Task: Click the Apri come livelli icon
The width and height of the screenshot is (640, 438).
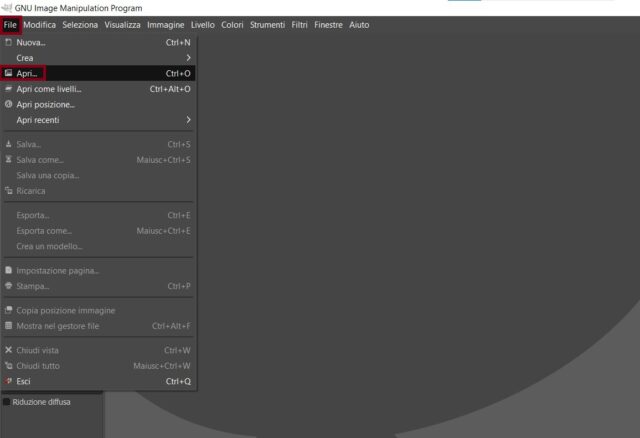Action: (9, 89)
